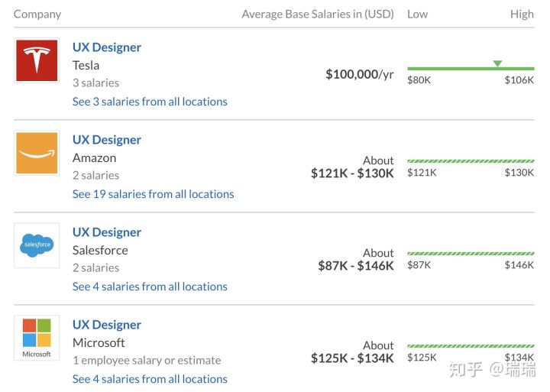This screenshot has width=550, height=392.
Task: Open UX Designer title for Amazon
Action: tap(107, 140)
